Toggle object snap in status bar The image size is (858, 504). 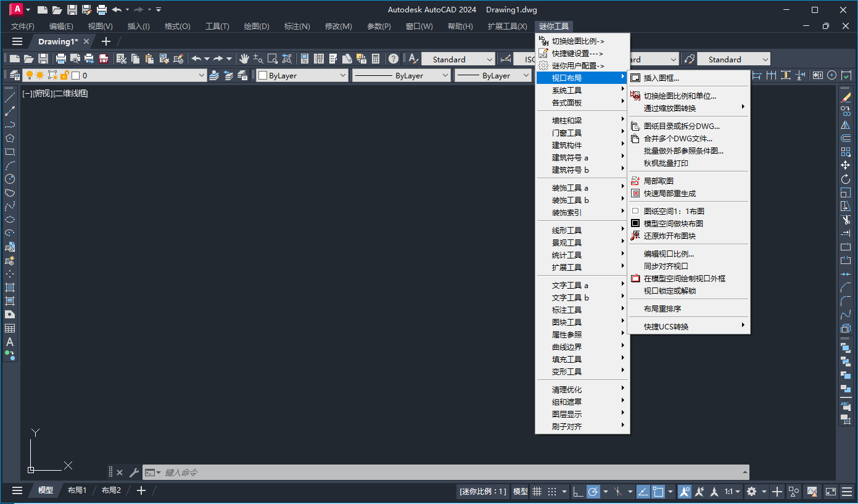coord(658,492)
